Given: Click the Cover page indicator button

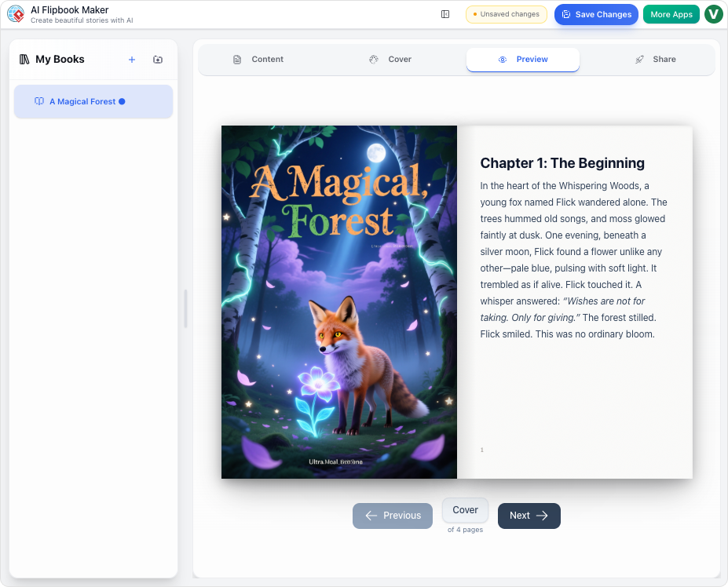Looking at the screenshot, I should [464, 509].
